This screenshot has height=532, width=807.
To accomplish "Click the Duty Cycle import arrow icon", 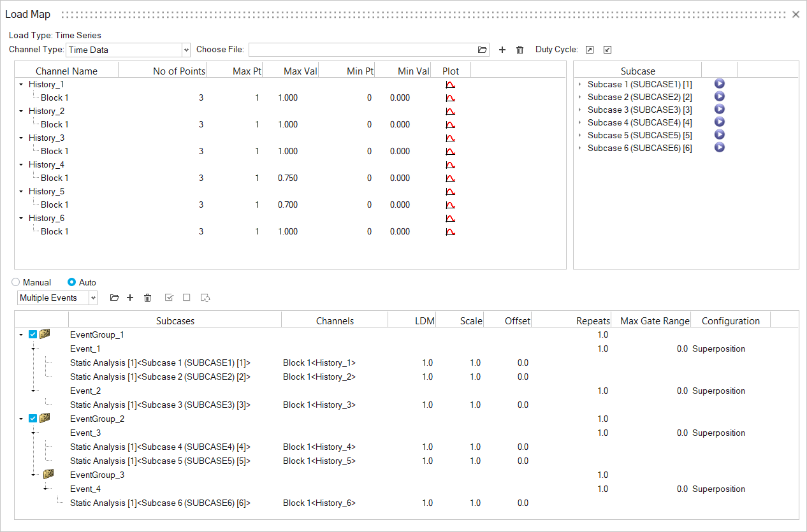I will (x=607, y=50).
